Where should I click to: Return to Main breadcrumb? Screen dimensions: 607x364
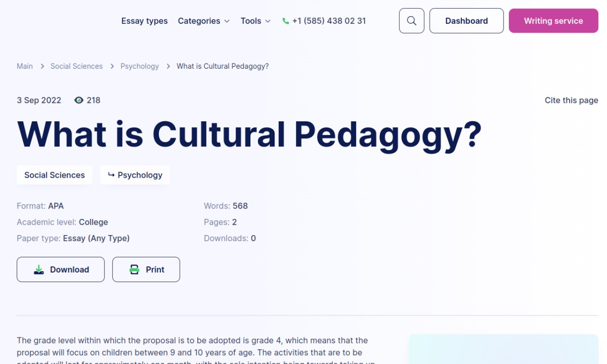coord(25,66)
